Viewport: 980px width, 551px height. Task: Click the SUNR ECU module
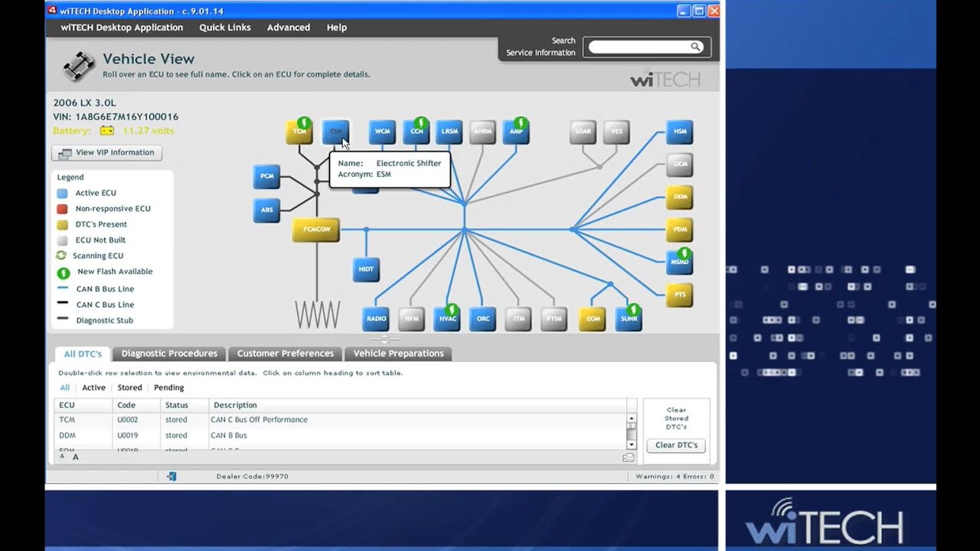coord(629,319)
